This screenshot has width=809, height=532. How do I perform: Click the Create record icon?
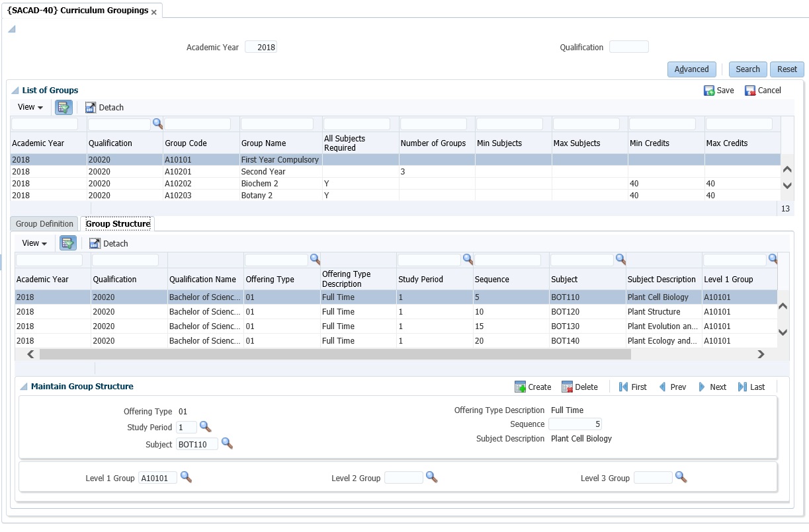click(521, 387)
